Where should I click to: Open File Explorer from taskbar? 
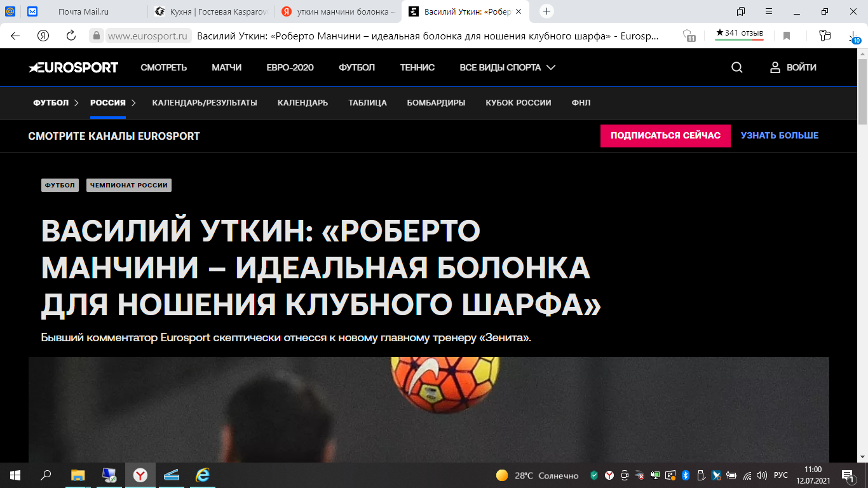click(78, 475)
